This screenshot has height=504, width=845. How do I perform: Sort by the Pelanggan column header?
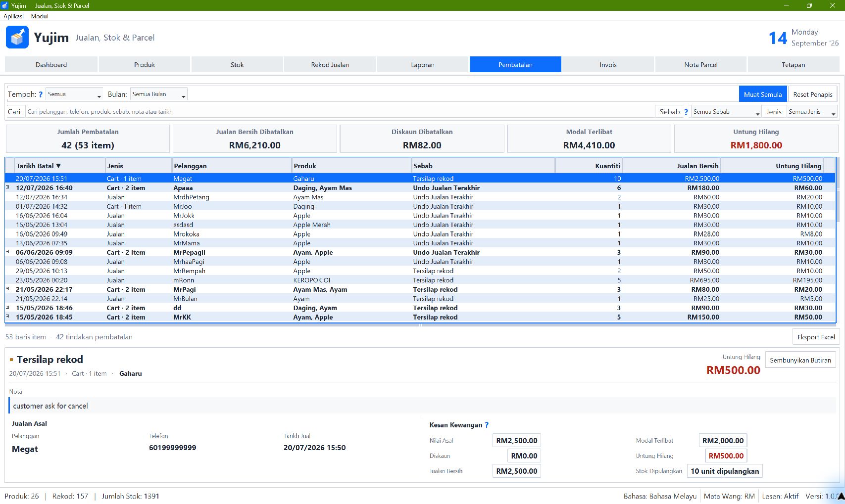232,166
